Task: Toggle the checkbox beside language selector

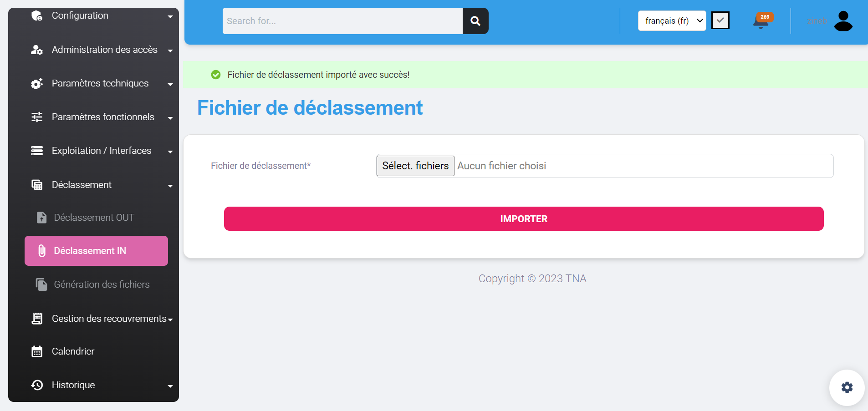Action: (x=720, y=20)
